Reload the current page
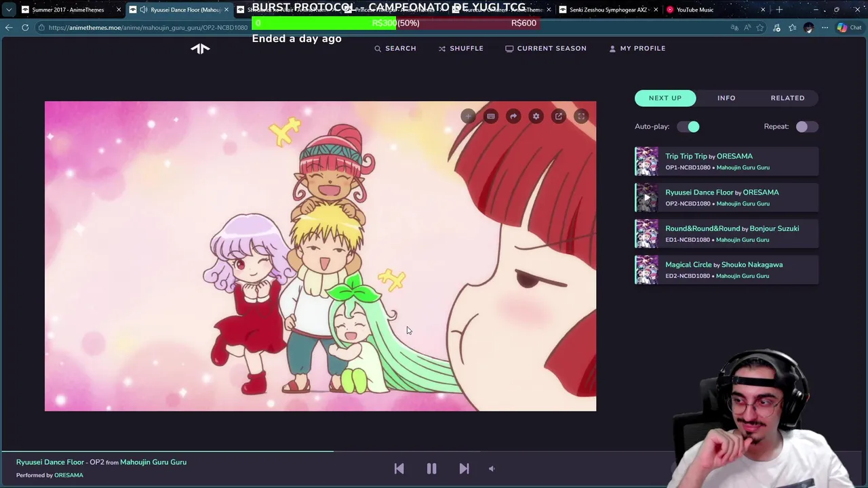 point(25,28)
